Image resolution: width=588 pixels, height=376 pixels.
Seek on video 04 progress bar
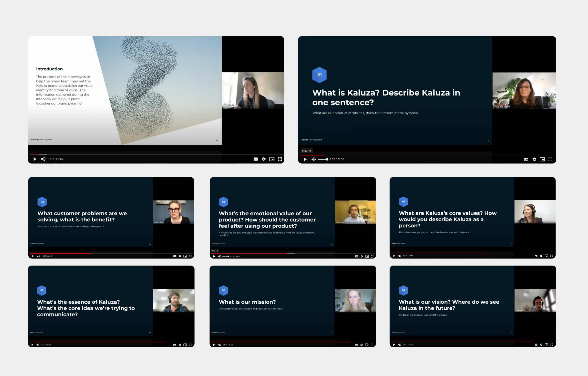473,253
